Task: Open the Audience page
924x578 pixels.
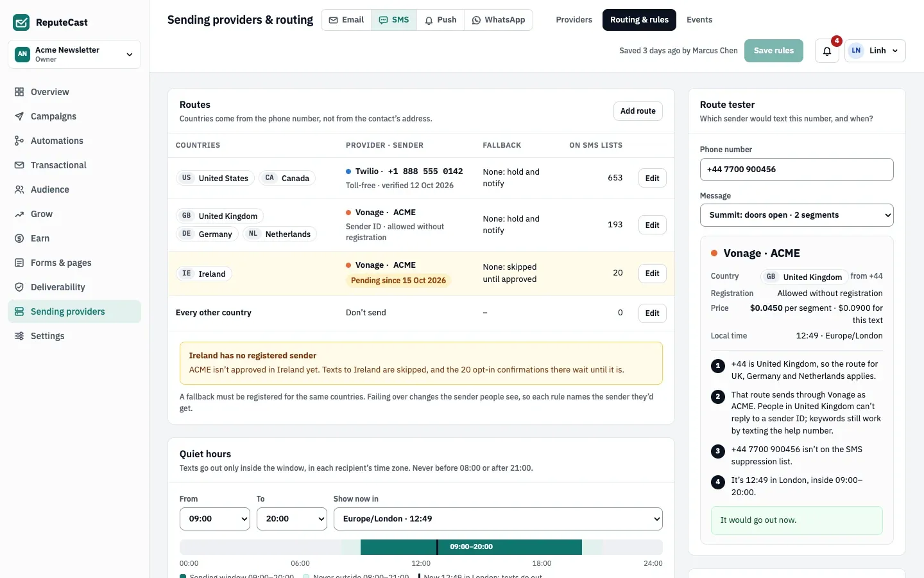Action: [x=74, y=189]
